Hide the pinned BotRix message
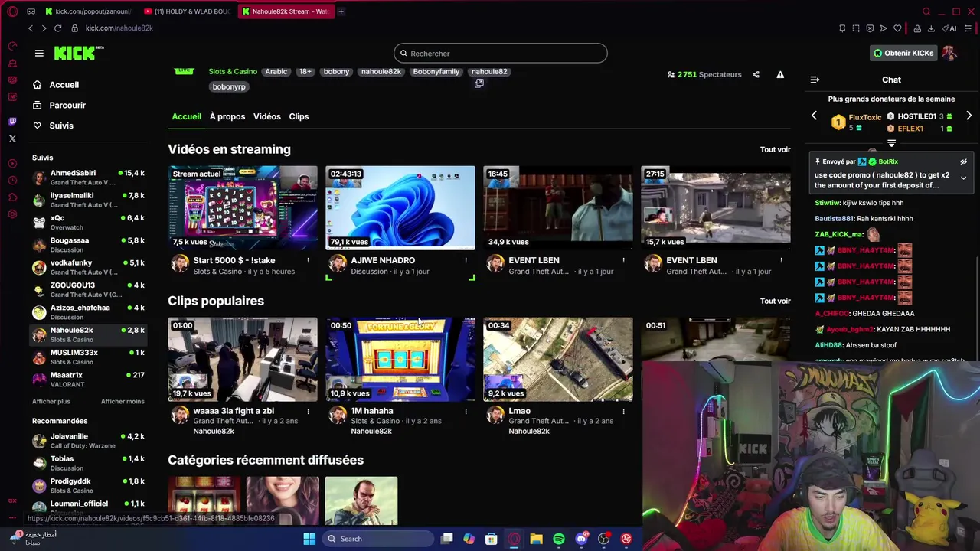Image resolution: width=980 pixels, height=551 pixels. tap(964, 162)
